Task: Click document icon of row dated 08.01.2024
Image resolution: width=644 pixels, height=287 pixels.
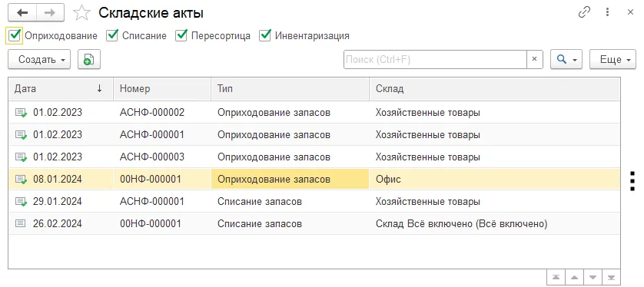Action: click(22, 179)
